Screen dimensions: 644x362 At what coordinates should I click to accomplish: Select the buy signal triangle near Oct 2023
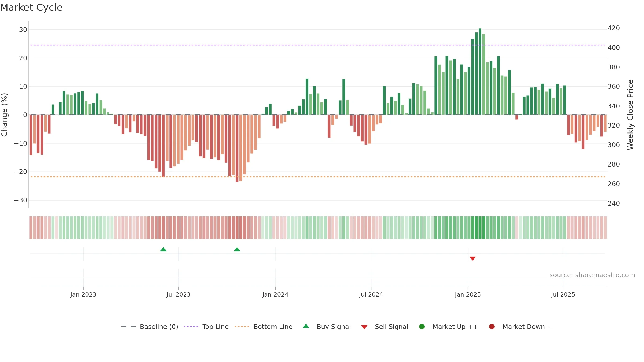pyautogui.click(x=237, y=249)
